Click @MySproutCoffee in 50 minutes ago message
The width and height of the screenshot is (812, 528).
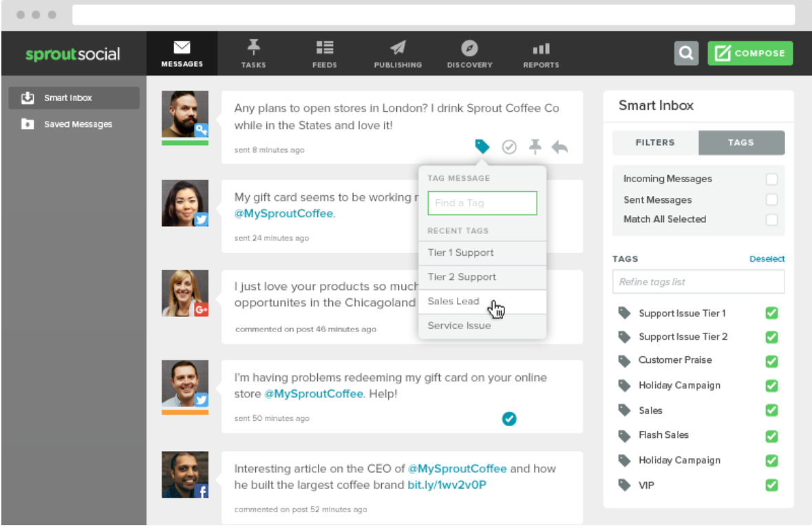[x=314, y=394]
